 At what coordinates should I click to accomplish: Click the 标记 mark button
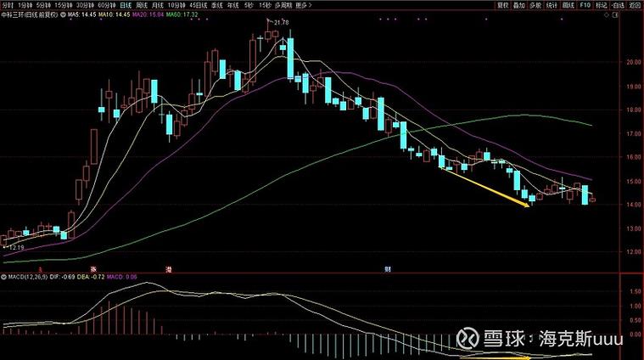[x=601, y=5]
